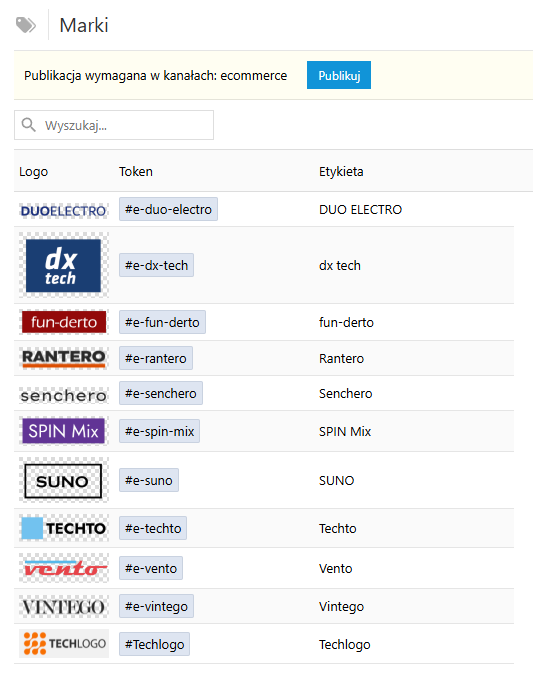Click the #e-duo-electro token tag
Viewport: 533px width, 688px height.
click(x=168, y=209)
